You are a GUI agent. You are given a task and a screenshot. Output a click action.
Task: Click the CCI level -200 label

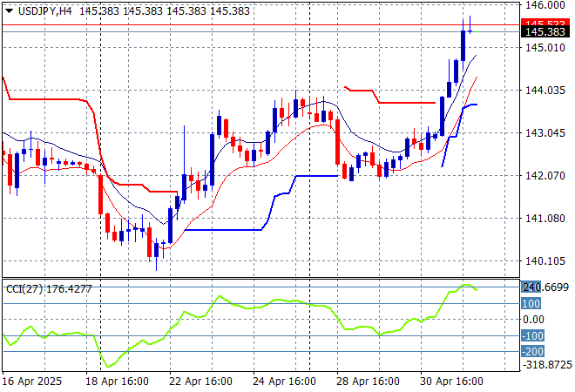click(532, 352)
